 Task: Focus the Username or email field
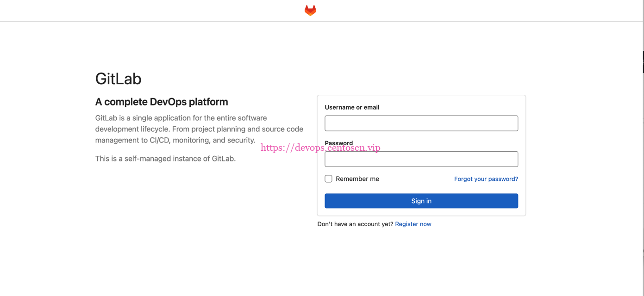point(421,123)
